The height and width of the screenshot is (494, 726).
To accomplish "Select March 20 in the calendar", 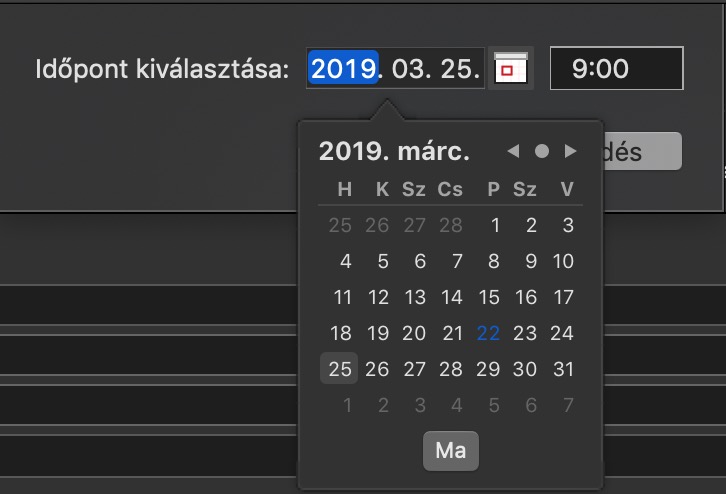I will pyautogui.click(x=415, y=333).
